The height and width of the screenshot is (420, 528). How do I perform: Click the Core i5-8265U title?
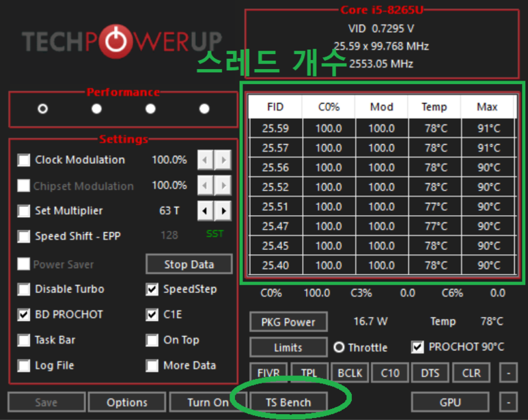[x=382, y=10]
